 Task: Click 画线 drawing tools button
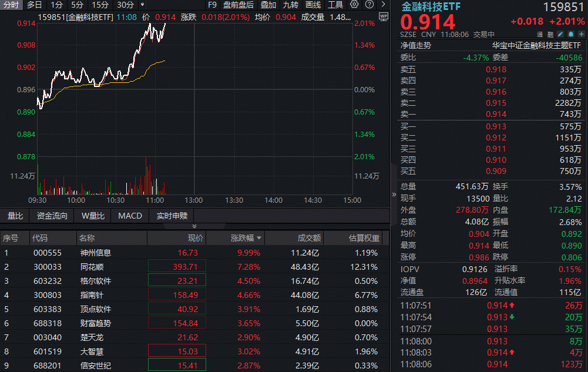coord(313,5)
